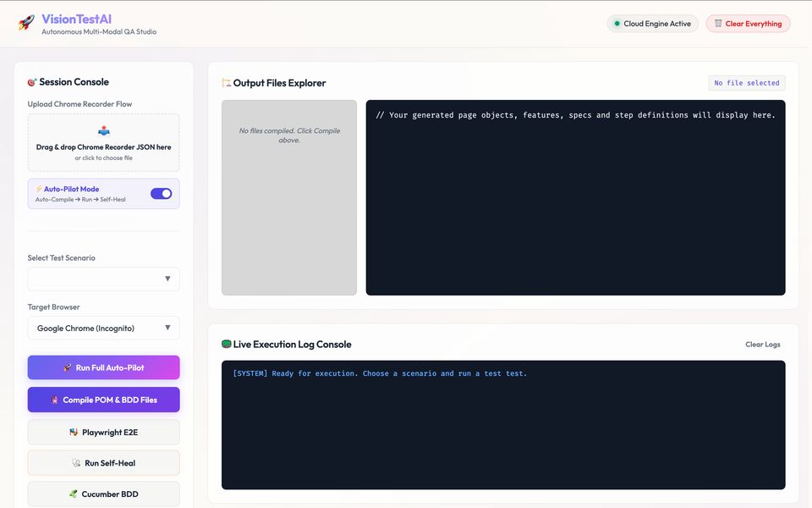Click the stethoscope icon on Run Self-Heal
This screenshot has width=812, height=508.
(x=76, y=463)
